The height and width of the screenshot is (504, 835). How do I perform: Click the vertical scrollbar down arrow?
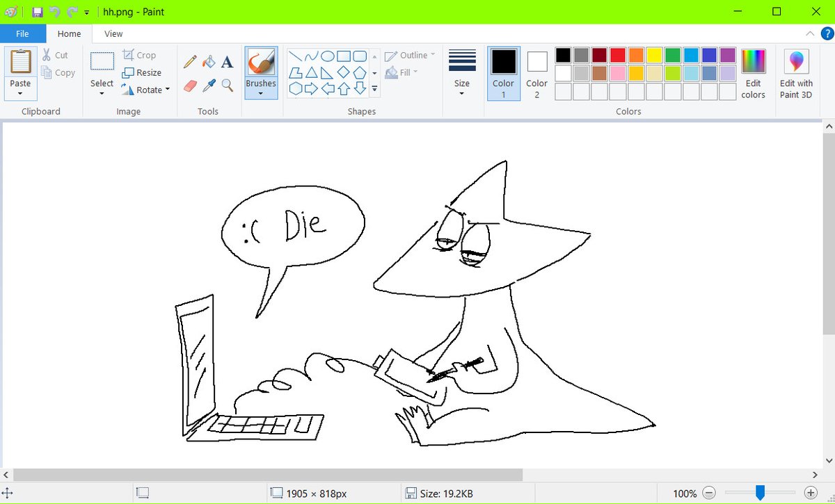pyautogui.click(x=829, y=460)
